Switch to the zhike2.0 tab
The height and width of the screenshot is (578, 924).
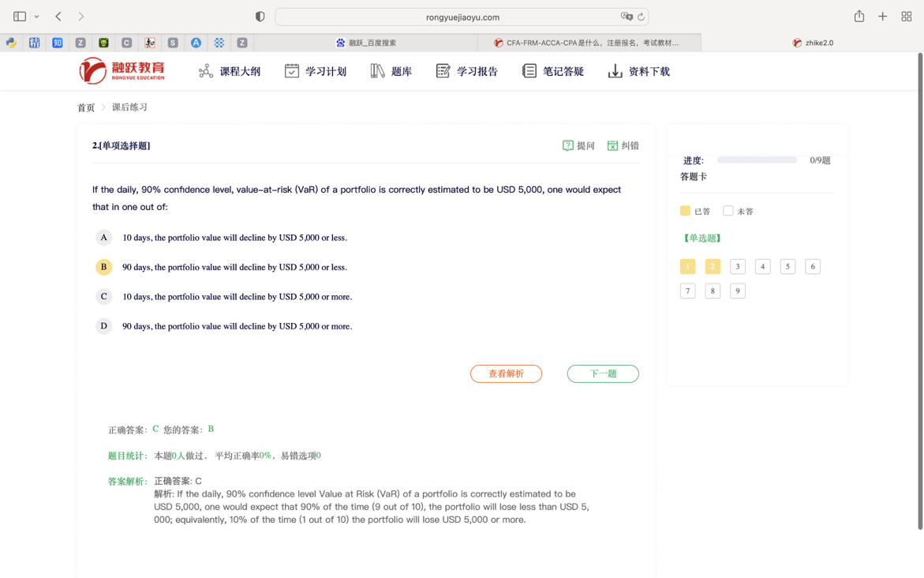[x=813, y=43]
